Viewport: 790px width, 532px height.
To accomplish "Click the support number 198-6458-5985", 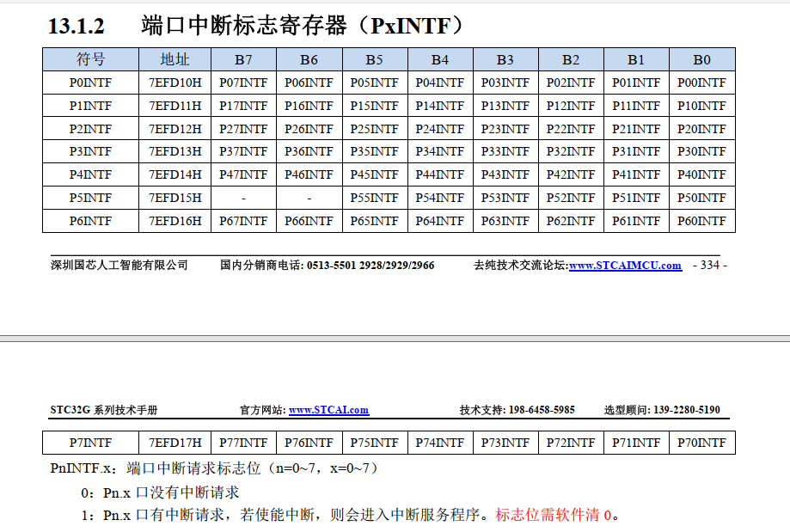I will click(x=542, y=410).
